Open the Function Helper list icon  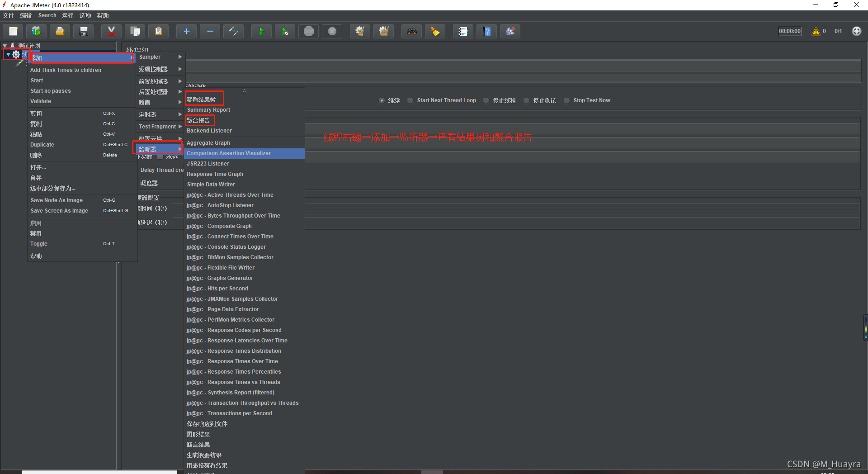(463, 31)
